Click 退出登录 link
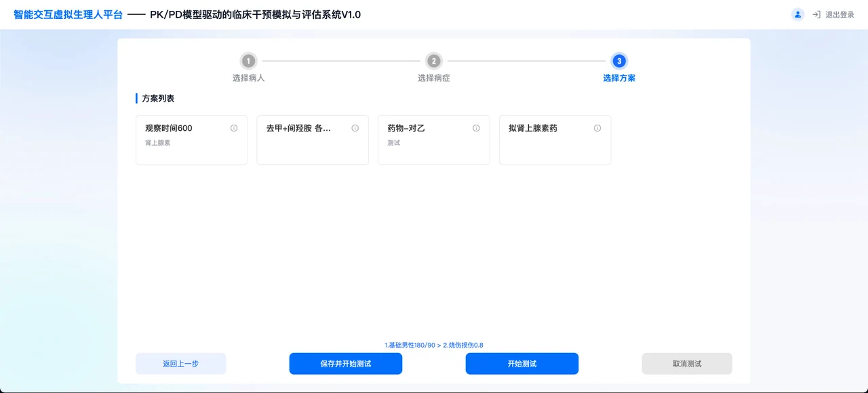The height and width of the screenshot is (393, 868). tap(840, 14)
